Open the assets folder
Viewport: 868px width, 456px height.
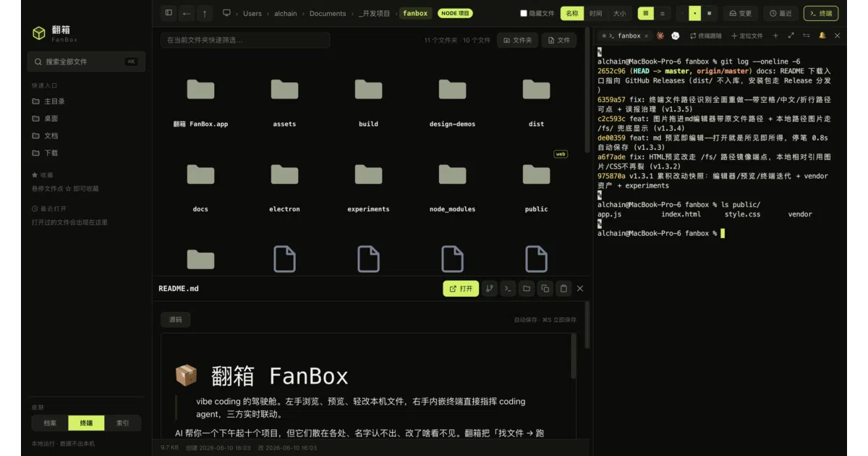[284, 102]
